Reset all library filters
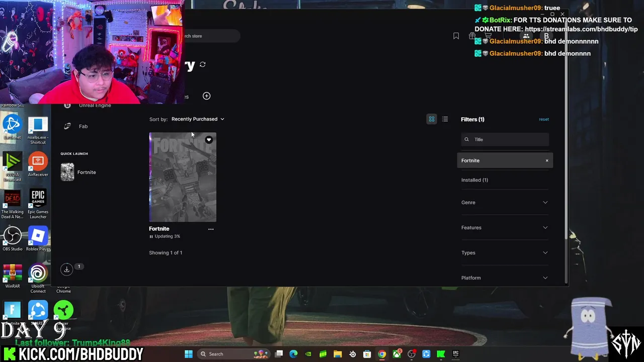Image resolution: width=644 pixels, height=362 pixels. pyautogui.click(x=544, y=119)
